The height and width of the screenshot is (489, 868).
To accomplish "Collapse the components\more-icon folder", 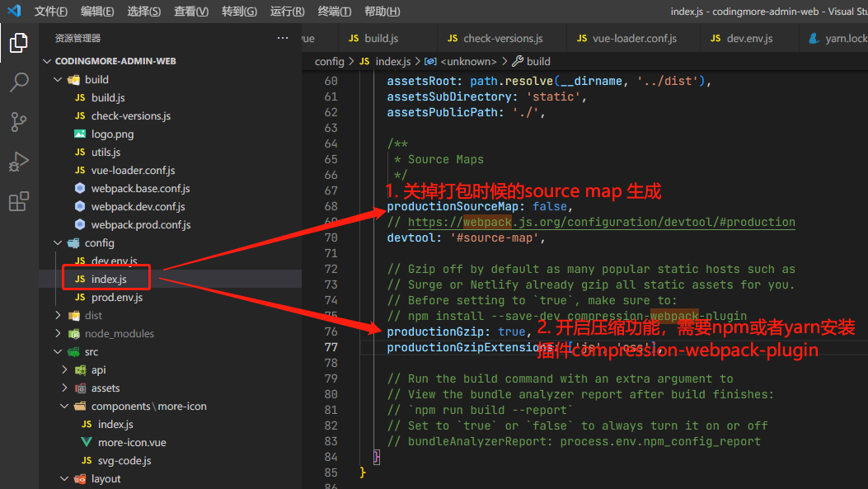I will click(64, 406).
